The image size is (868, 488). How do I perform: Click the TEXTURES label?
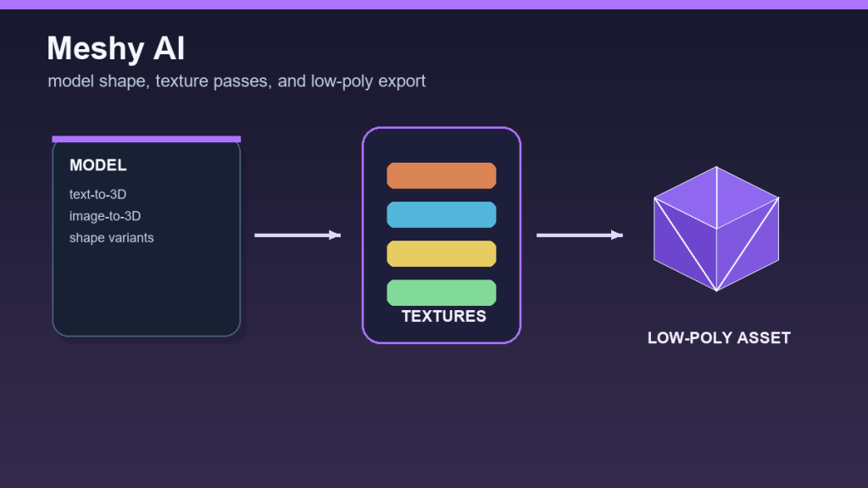point(443,316)
